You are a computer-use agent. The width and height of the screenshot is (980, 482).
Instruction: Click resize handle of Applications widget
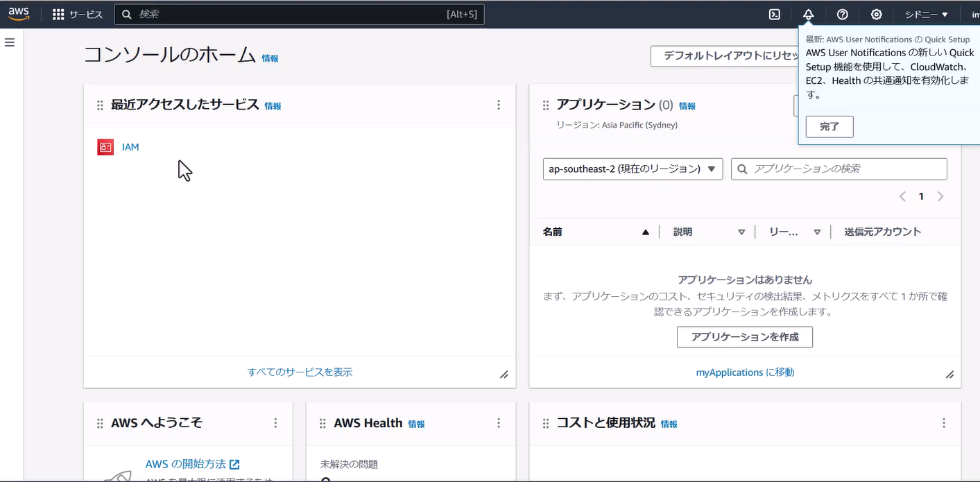point(949,375)
